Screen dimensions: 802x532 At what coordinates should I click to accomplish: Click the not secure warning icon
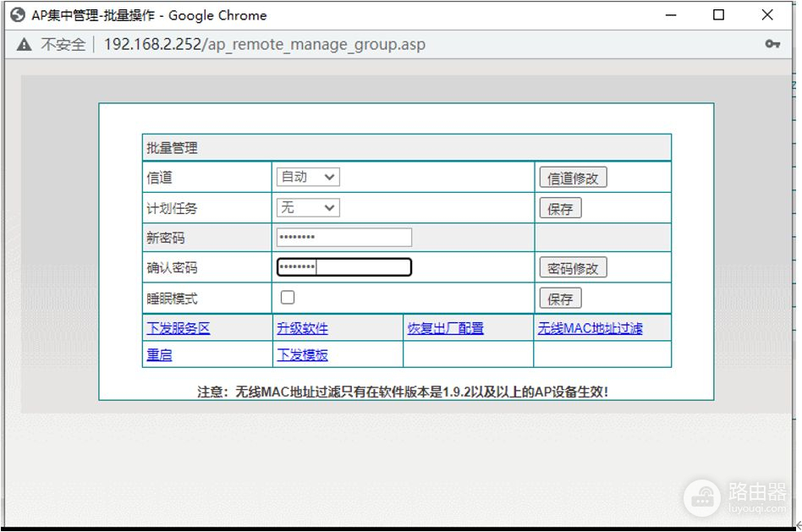coord(24,44)
